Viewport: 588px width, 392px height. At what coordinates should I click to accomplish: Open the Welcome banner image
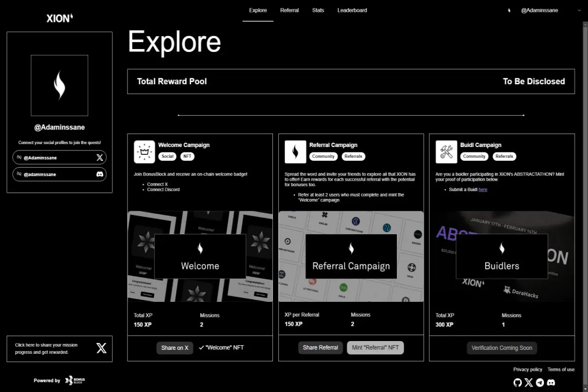[200, 256]
